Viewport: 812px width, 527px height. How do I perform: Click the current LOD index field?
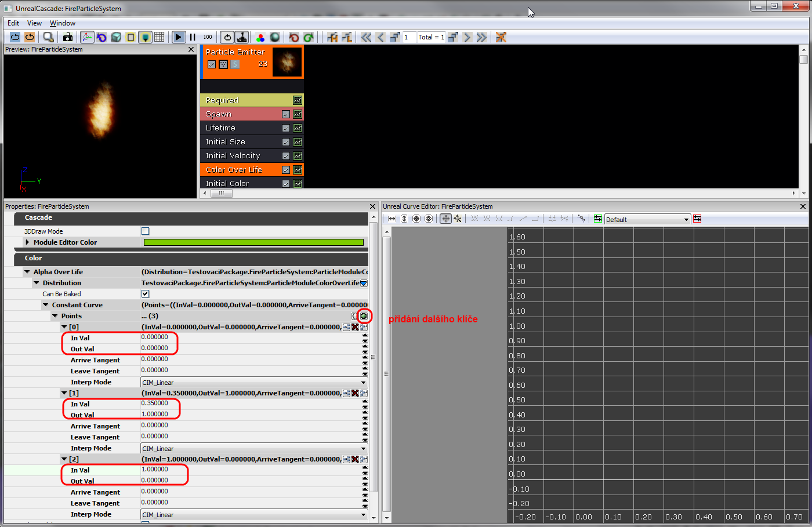[409, 37]
